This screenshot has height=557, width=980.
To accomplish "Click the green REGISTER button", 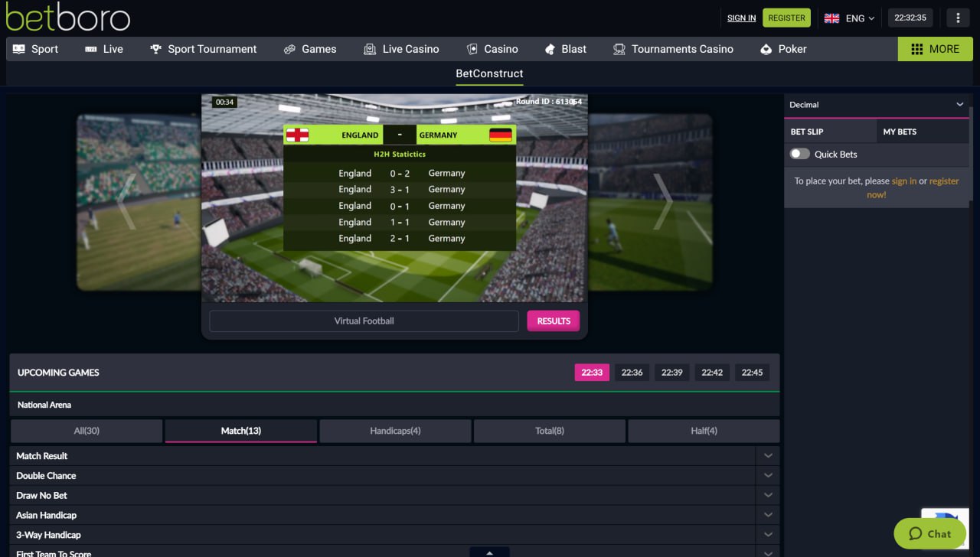I will coord(786,18).
